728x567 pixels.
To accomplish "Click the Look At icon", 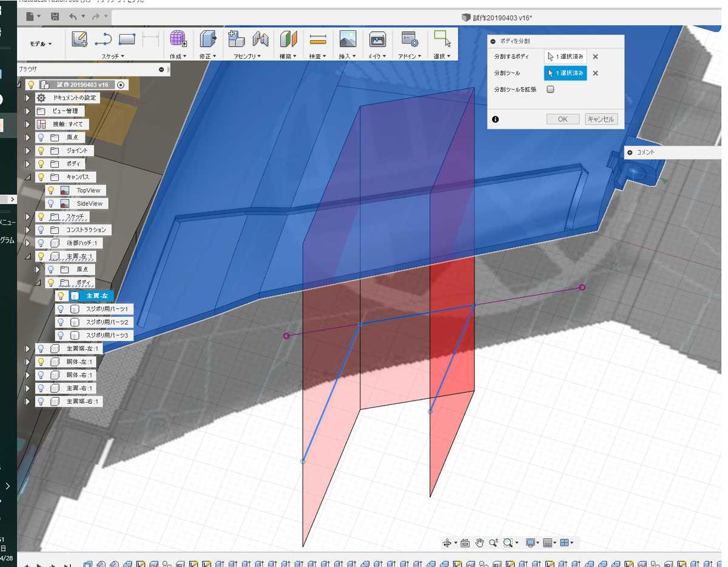I will click(x=465, y=543).
